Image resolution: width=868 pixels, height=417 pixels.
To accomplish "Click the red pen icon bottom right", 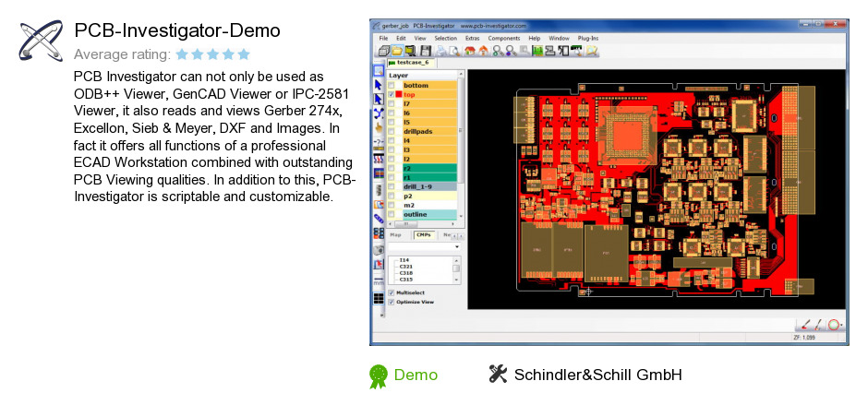I will point(806,324).
